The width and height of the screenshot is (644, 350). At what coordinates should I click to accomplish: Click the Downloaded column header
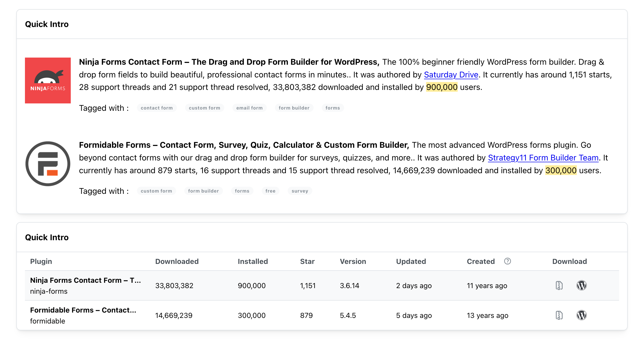177,261
